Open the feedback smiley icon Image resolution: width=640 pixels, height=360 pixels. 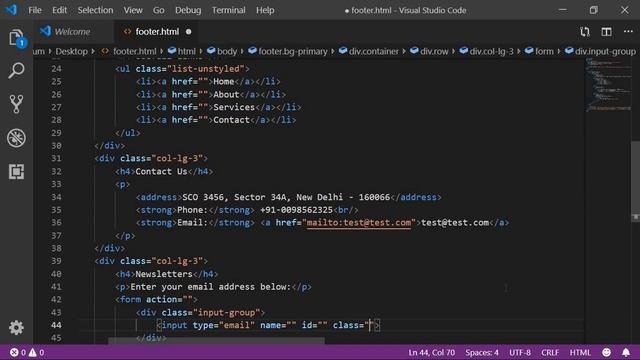(x=607, y=352)
